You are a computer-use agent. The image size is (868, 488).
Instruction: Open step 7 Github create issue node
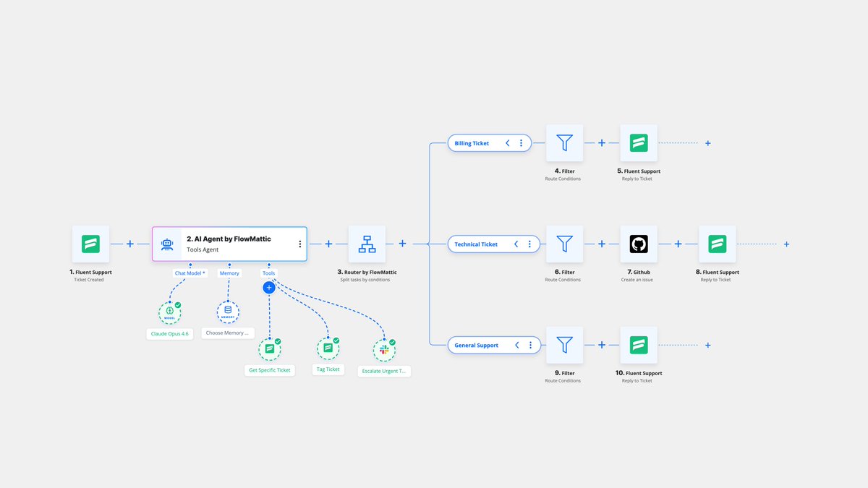(x=639, y=244)
